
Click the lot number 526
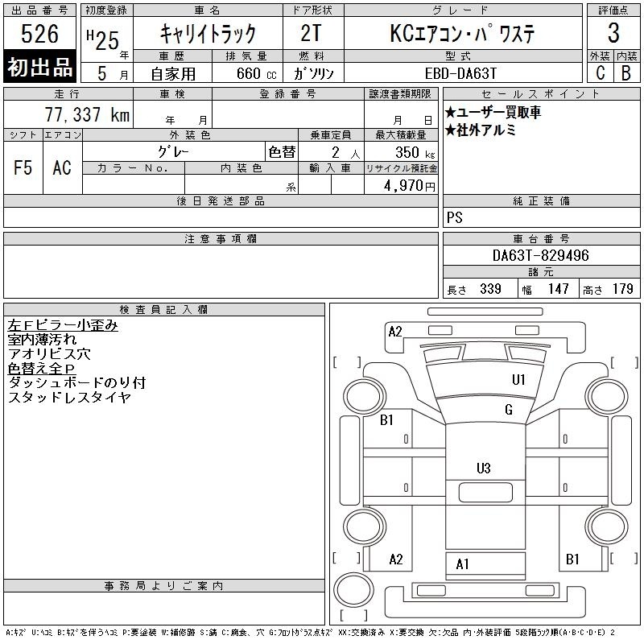point(40,34)
